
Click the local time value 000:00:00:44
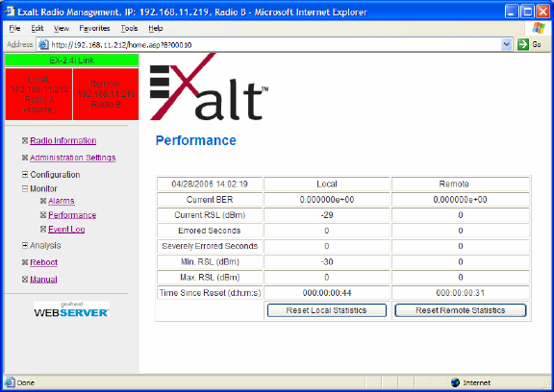click(327, 293)
